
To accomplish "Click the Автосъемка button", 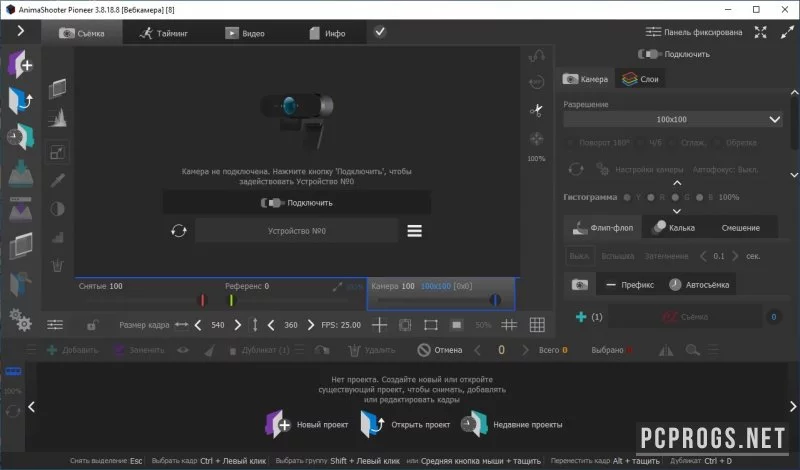I will coord(699,285).
